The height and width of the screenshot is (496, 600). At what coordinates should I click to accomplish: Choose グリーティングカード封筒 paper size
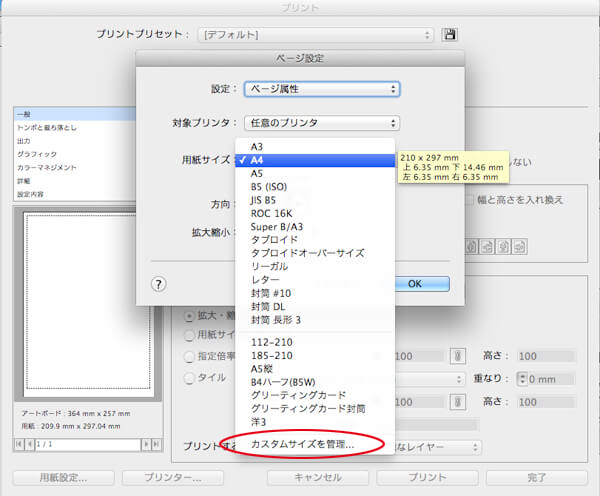pyautogui.click(x=315, y=409)
